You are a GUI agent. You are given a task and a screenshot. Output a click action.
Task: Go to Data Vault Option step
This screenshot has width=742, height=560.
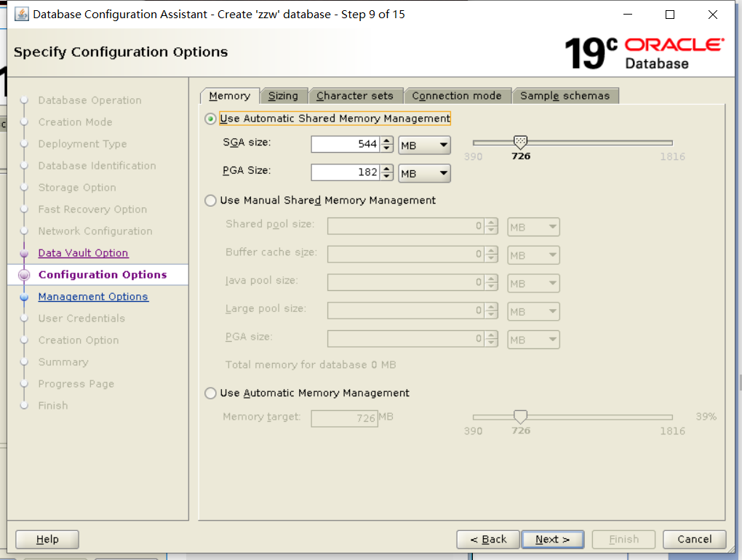tap(83, 253)
